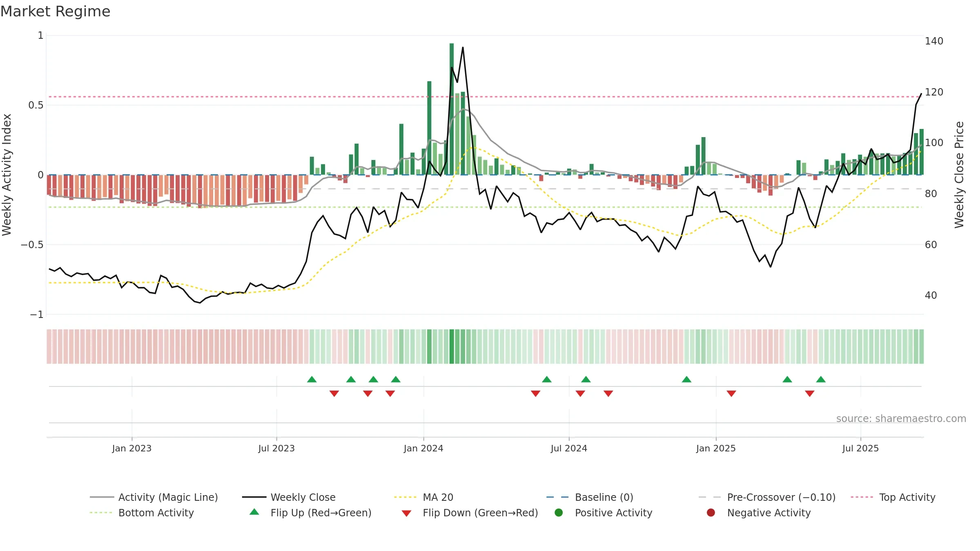Screen dimensions: 980x551
Task: Click the tallest green activity bar in early 2024
Action: click(452, 109)
